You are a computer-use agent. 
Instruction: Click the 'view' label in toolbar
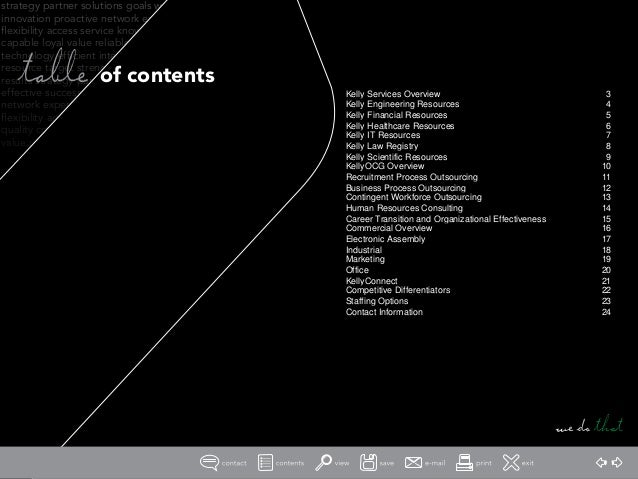(342, 463)
